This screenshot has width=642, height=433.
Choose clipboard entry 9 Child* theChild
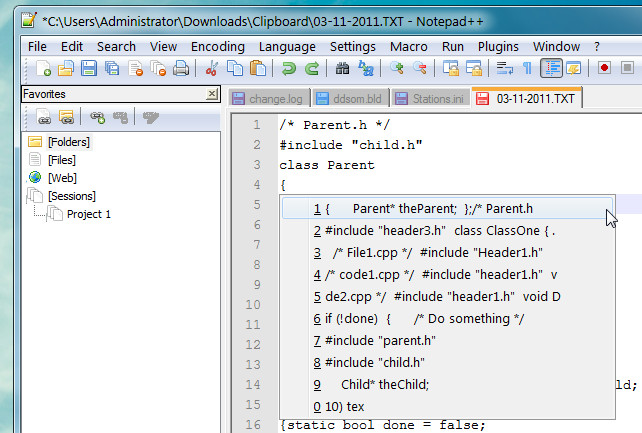[x=447, y=385]
